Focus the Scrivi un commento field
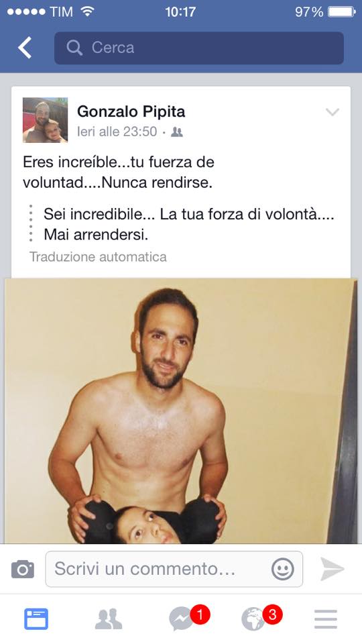This screenshot has width=362, height=644. [174, 570]
